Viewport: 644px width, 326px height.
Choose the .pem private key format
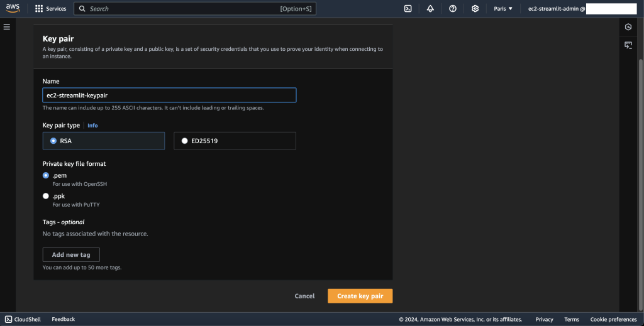(x=45, y=175)
